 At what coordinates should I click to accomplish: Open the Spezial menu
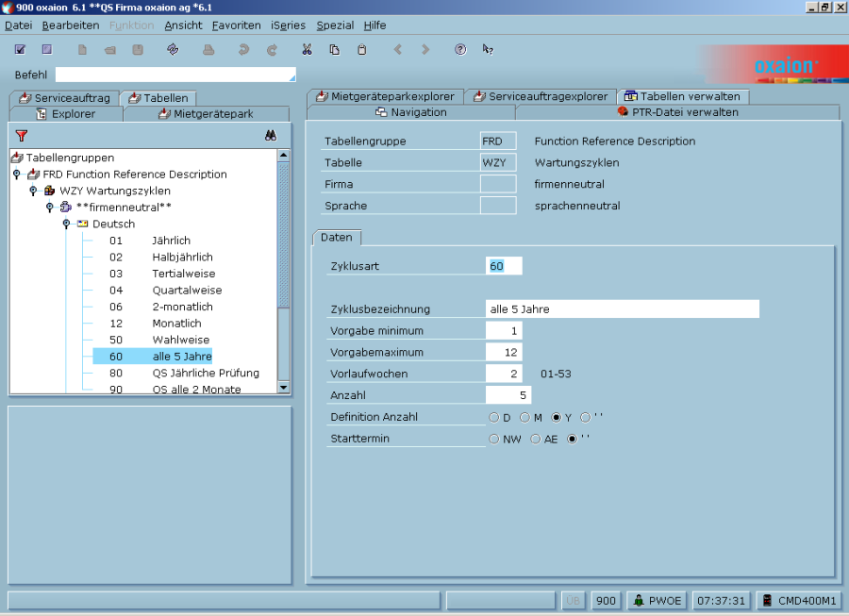pyautogui.click(x=335, y=25)
